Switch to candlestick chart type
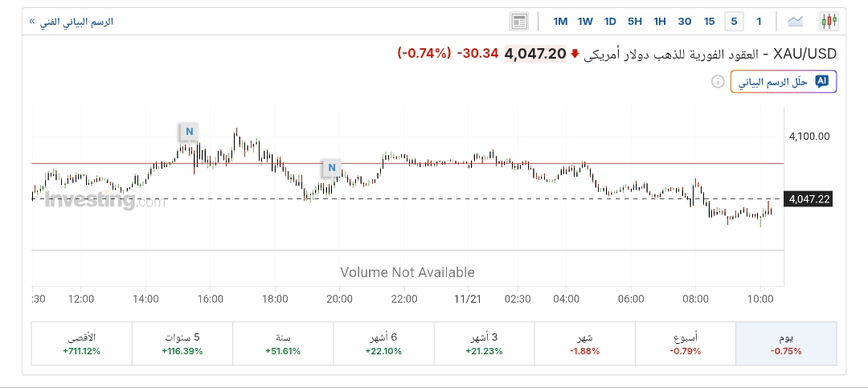The width and height of the screenshot is (868, 388). pyautogui.click(x=829, y=22)
